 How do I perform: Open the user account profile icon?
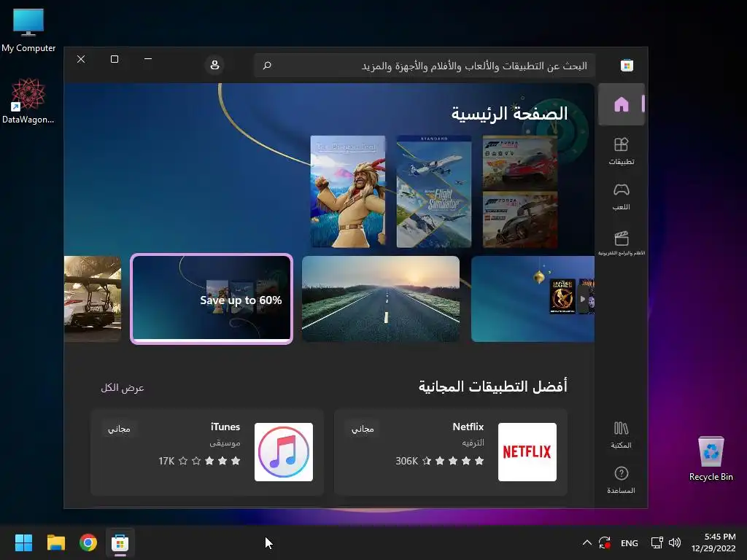point(214,65)
